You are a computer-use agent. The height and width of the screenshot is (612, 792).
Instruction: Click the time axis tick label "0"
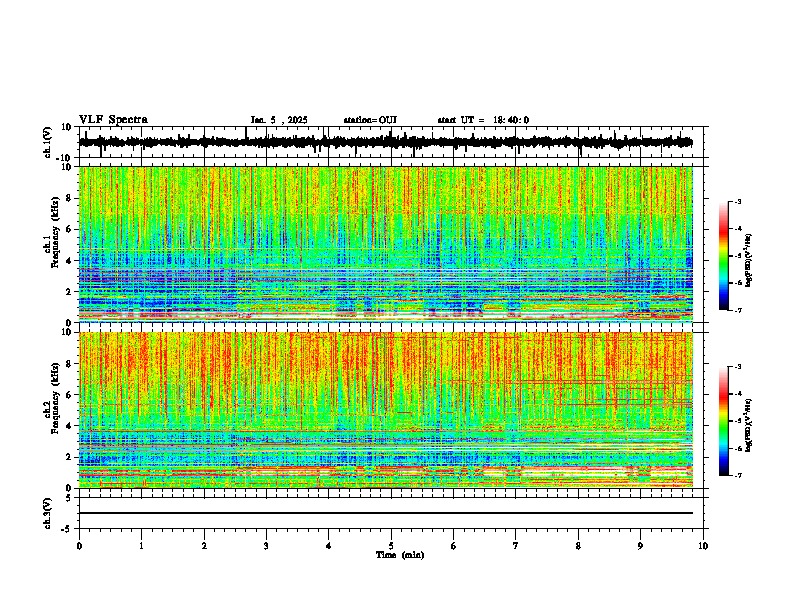tap(79, 546)
